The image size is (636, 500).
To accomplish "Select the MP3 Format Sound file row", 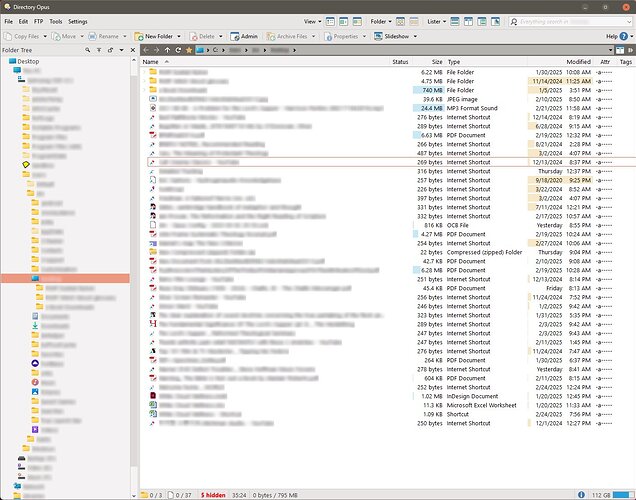I will point(388,108).
